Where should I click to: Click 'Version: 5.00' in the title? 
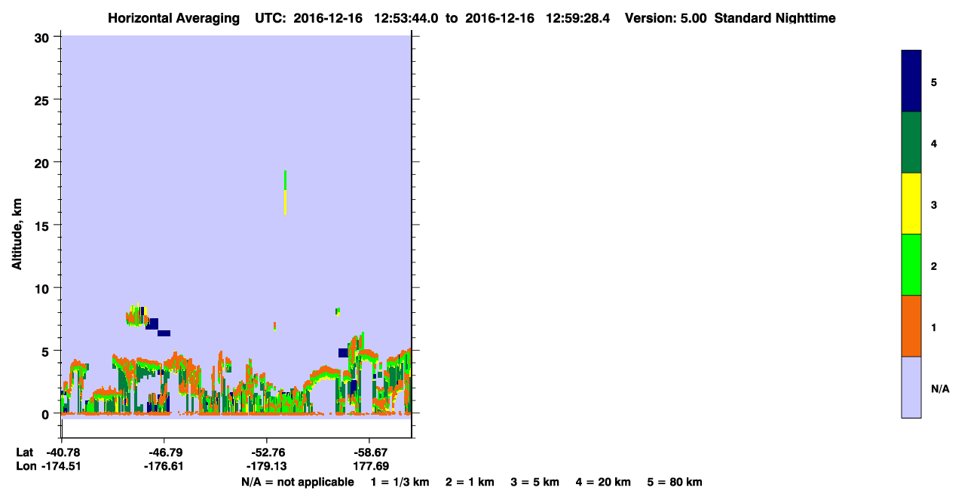(666, 18)
